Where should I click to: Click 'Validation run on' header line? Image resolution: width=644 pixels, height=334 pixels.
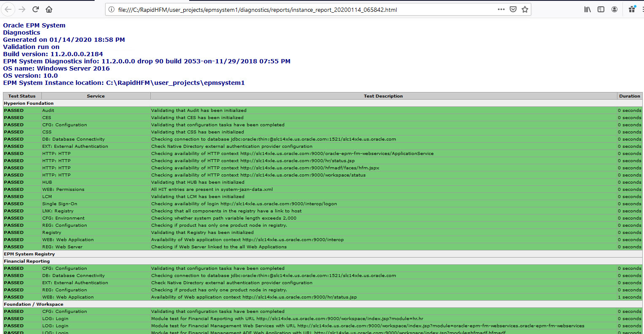31,47
